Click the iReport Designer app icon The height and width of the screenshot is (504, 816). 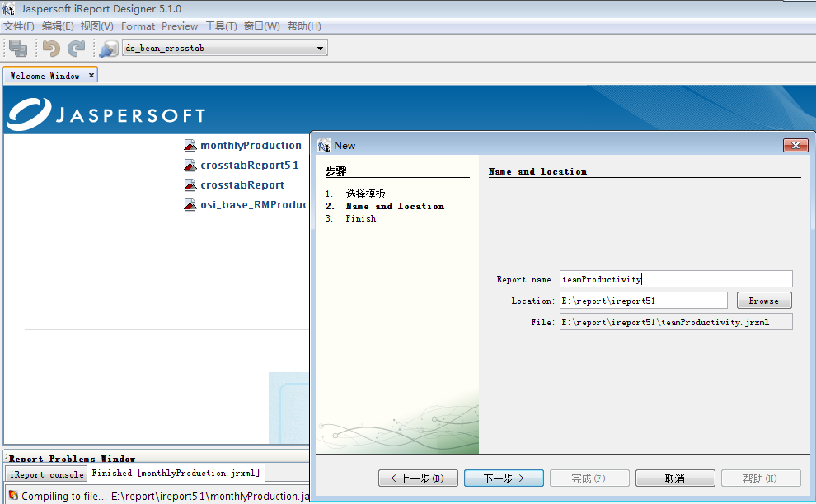click(x=8, y=9)
